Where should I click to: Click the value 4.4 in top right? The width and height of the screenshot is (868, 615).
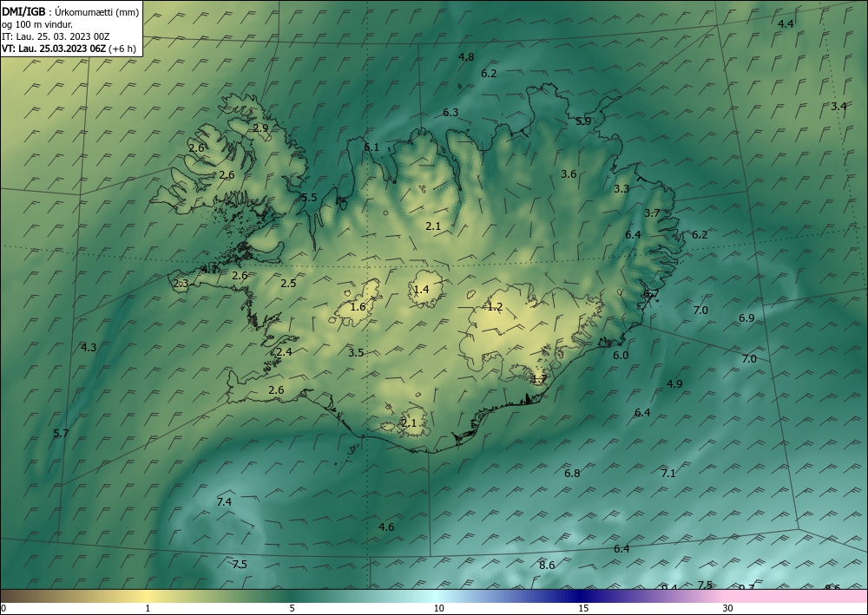786,23
